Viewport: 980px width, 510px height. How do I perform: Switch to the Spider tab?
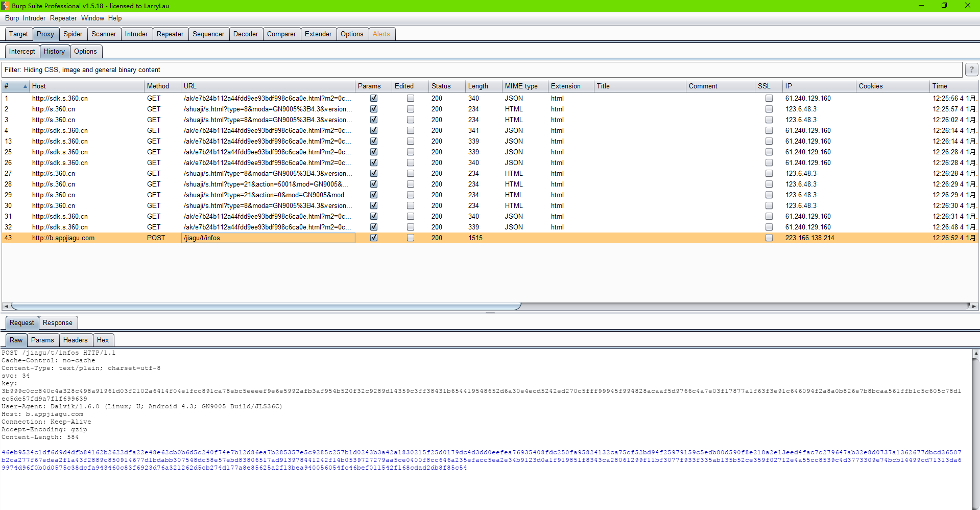pos(73,34)
